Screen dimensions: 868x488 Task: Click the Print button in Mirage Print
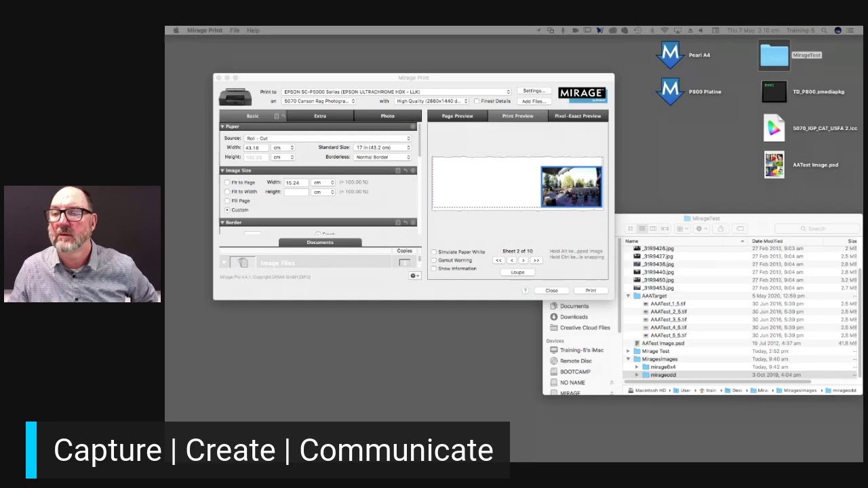coord(591,291)
